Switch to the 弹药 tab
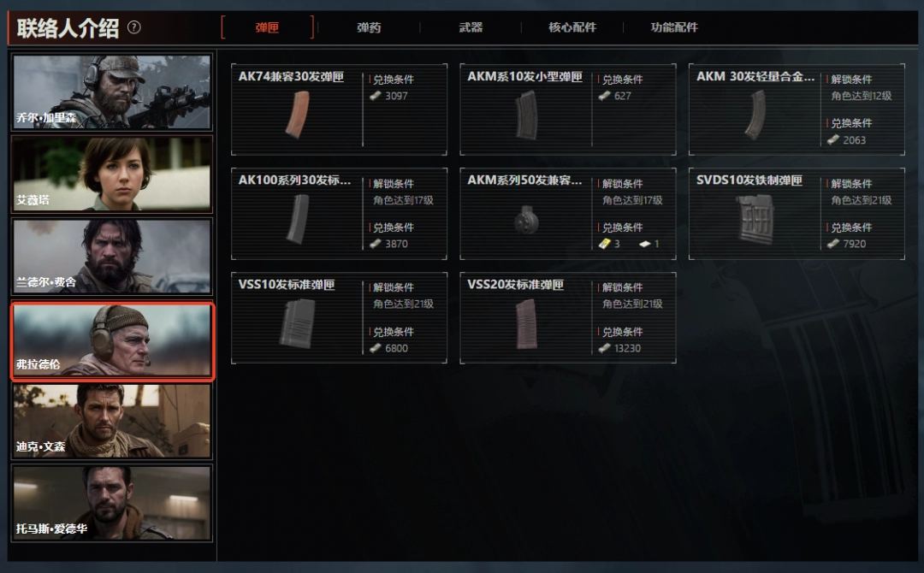924x573 pixels. pos(369,27)
